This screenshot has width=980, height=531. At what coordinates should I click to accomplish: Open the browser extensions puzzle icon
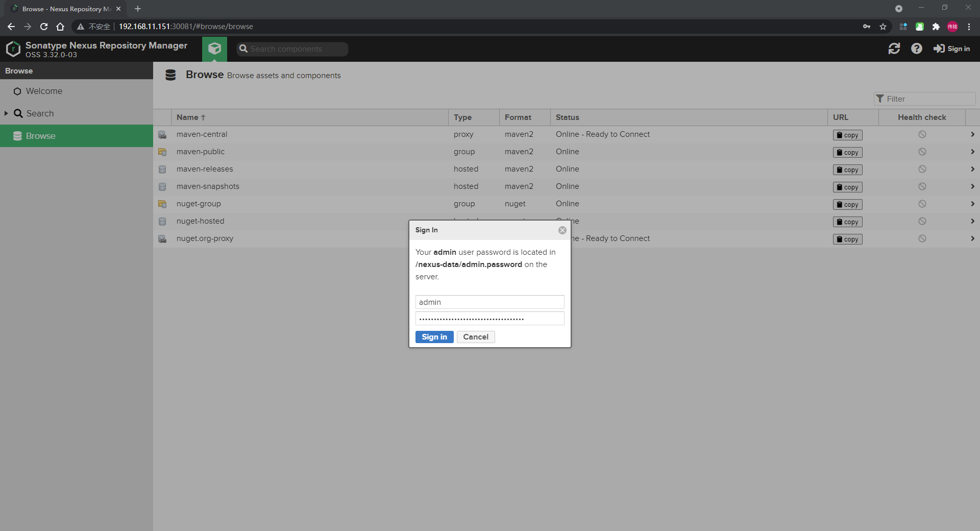tap(936, 27)
